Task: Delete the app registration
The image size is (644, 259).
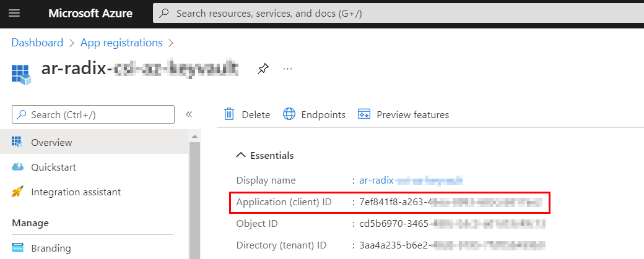Action: pyautogui.click(x=247, y=115)
